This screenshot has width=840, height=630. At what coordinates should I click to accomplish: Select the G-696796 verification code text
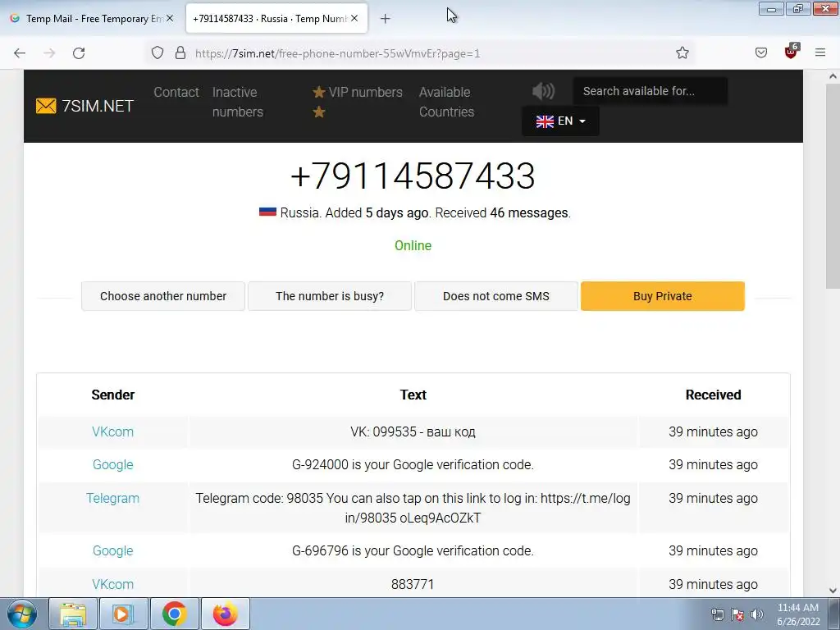tap(413, 550)
